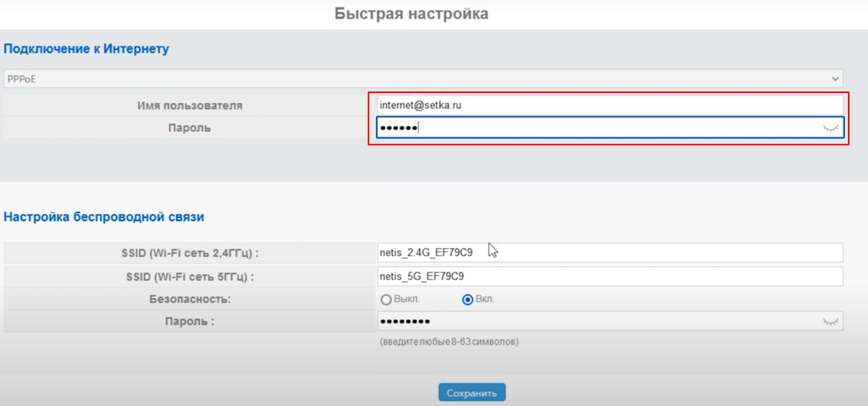Open the PPPoE connection type dropdown

coord(423,79)
